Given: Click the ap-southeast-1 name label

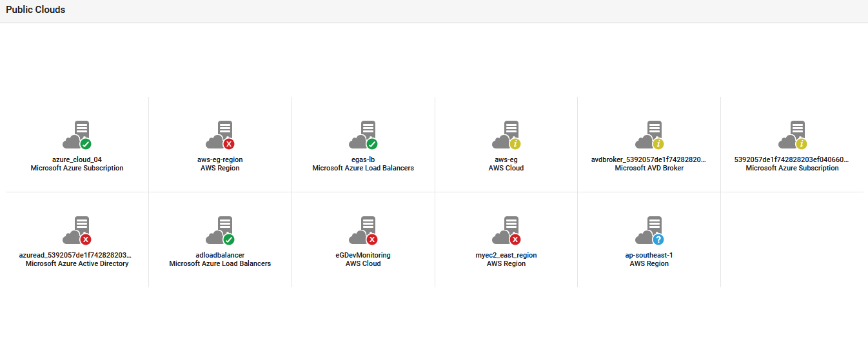Looking at the screenshot, I should point(649,255).
